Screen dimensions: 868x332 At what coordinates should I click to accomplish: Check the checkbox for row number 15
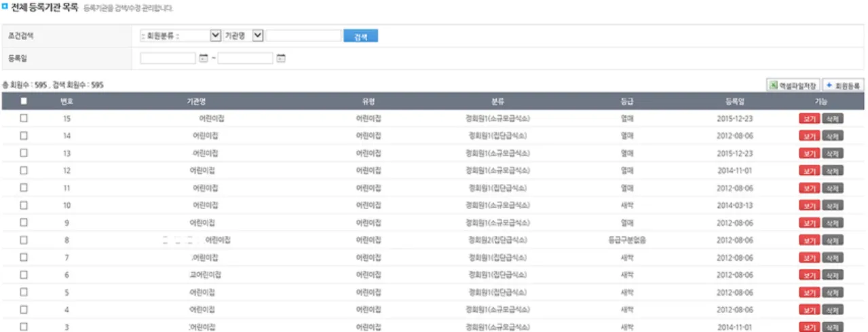coord(24,118)
